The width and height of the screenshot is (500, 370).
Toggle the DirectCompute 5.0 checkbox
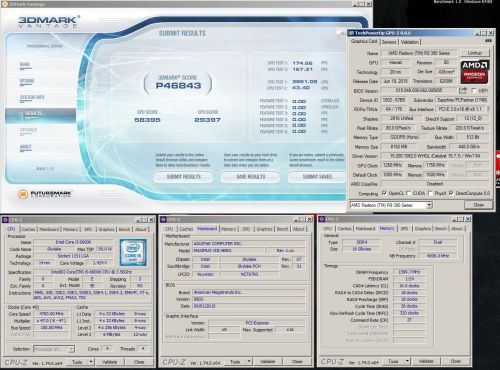(x=451, y=193)
